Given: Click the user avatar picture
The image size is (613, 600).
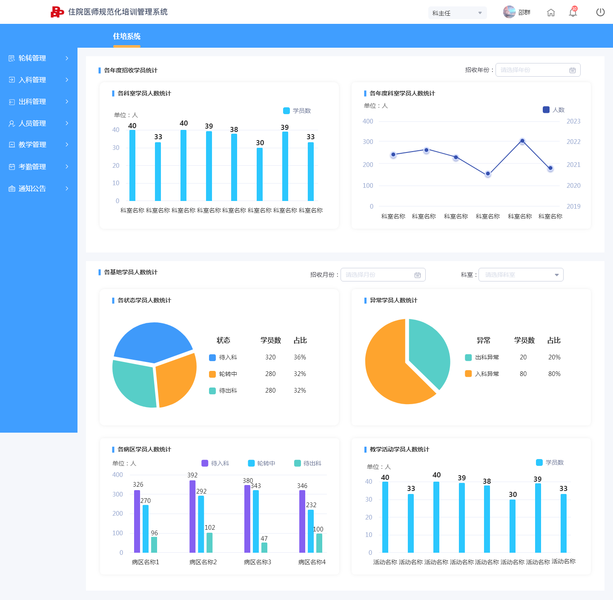Looking at the screenshot, I should tap(509, 12).
